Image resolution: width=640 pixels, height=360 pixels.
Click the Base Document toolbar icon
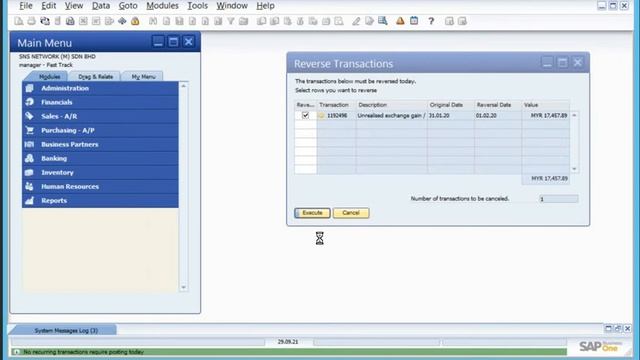(x=262, y=21)
